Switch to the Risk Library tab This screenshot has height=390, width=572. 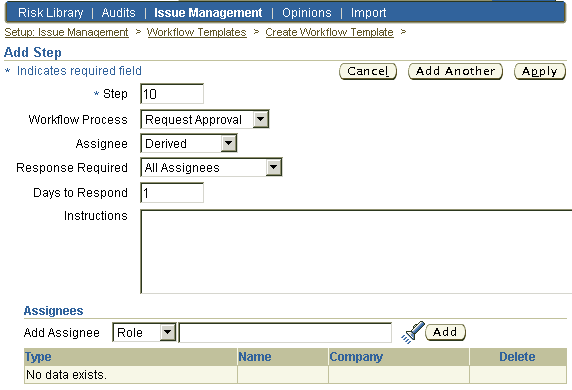pyautogui.click(x=51, y=13)
